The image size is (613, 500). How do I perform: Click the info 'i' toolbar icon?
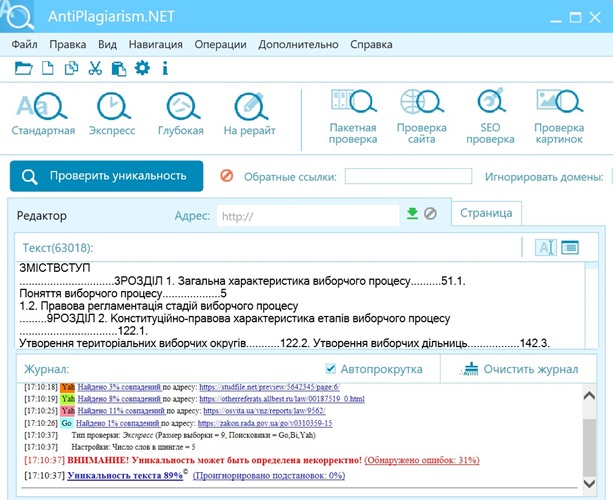165,68
